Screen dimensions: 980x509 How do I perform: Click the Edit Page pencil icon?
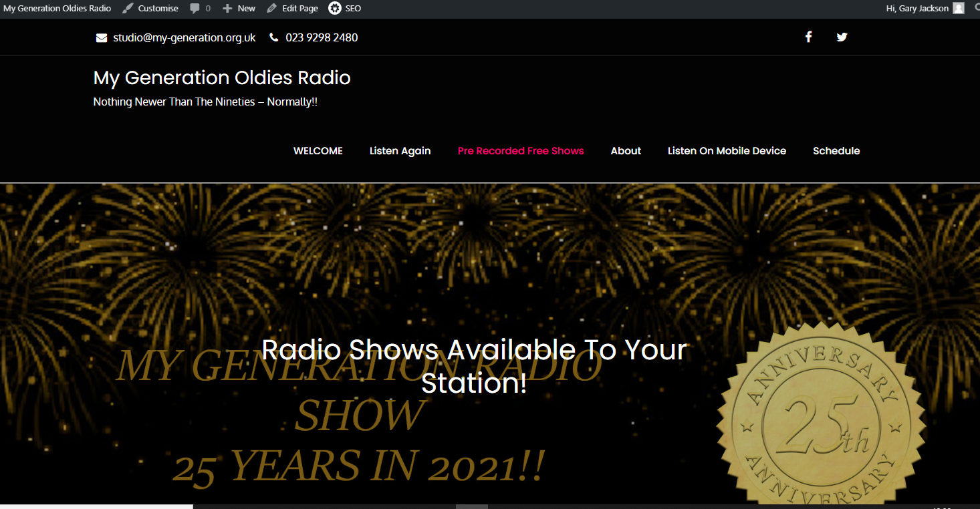tap(271, 9)
